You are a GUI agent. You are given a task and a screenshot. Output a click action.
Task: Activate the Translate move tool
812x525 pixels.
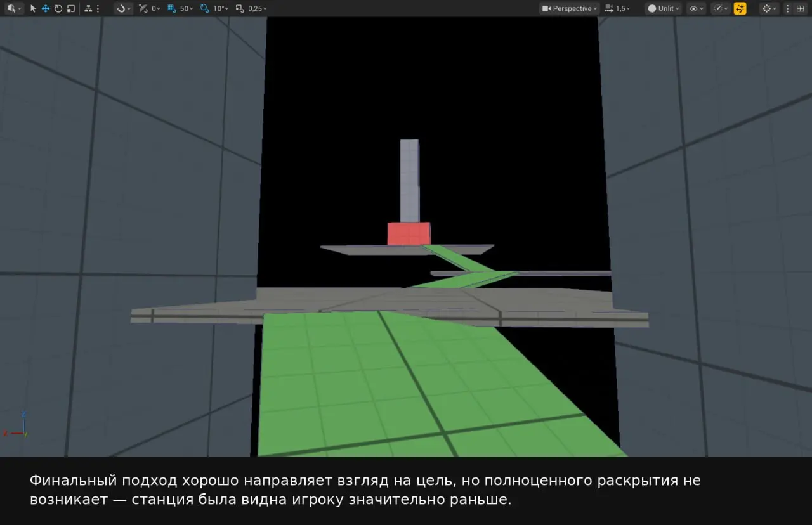[x=46, y=8]
